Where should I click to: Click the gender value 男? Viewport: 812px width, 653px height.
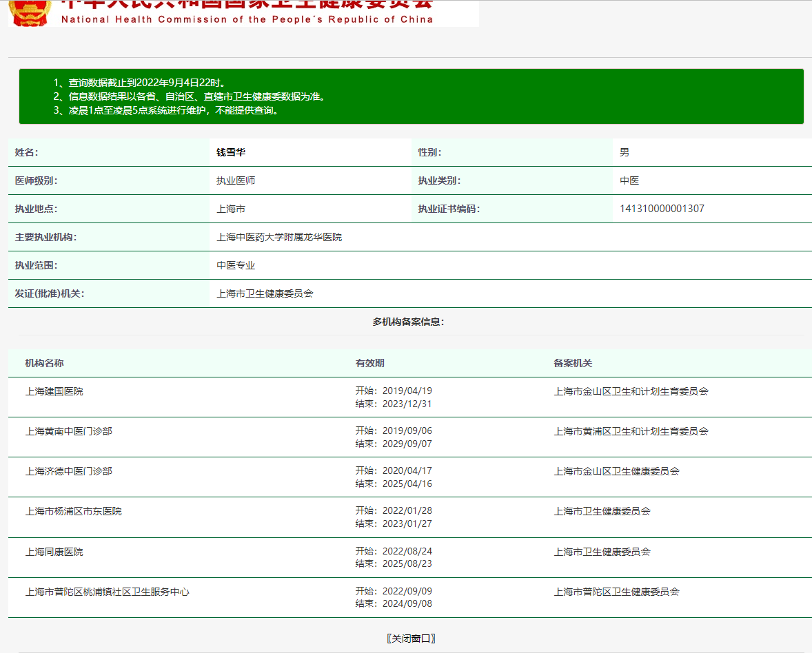pyautogui.click(x=625, y=152)
